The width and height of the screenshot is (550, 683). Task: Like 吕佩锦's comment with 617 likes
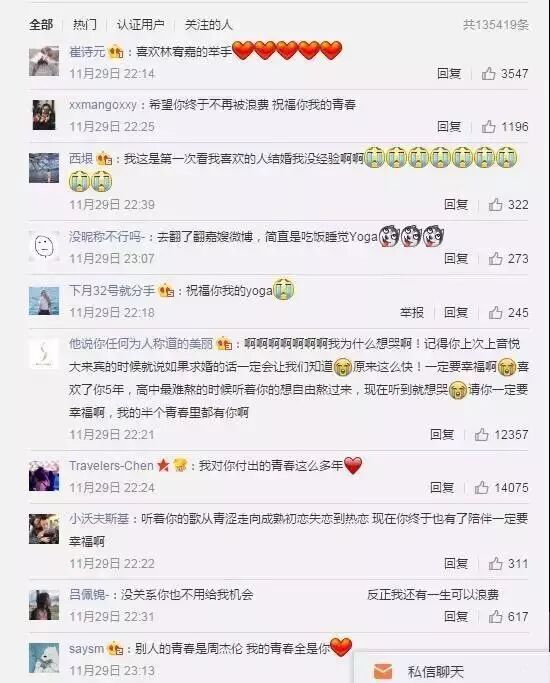pyautogui.click(x=495, y=616)
